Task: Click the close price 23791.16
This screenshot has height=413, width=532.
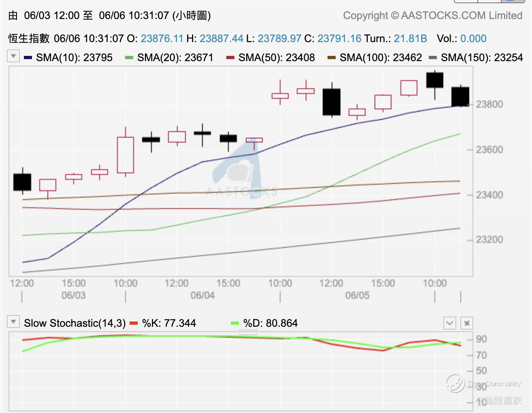Action: tap(339, 38)
